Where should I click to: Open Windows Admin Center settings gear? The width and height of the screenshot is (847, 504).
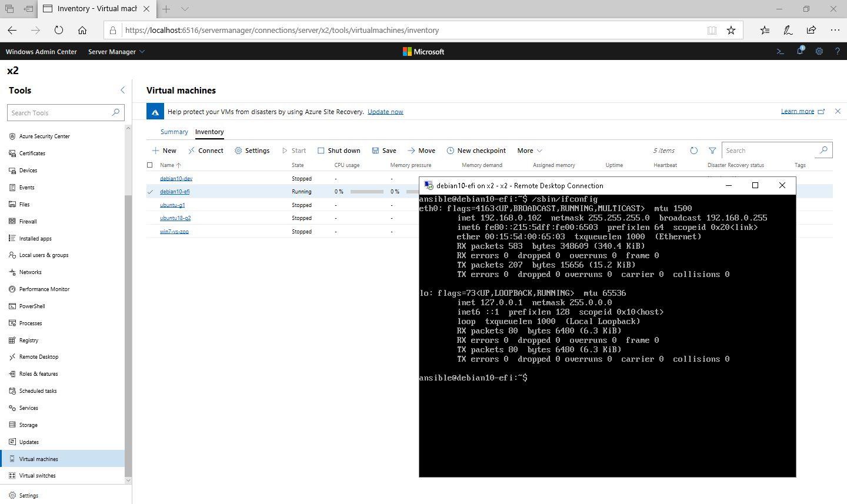coord(819,51)
